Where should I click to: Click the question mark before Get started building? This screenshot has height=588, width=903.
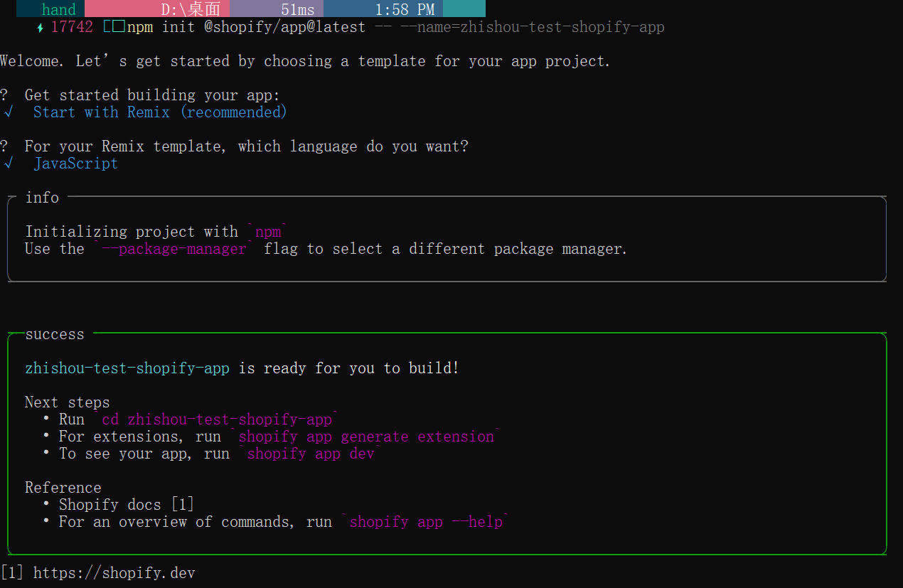coord(4,95)
